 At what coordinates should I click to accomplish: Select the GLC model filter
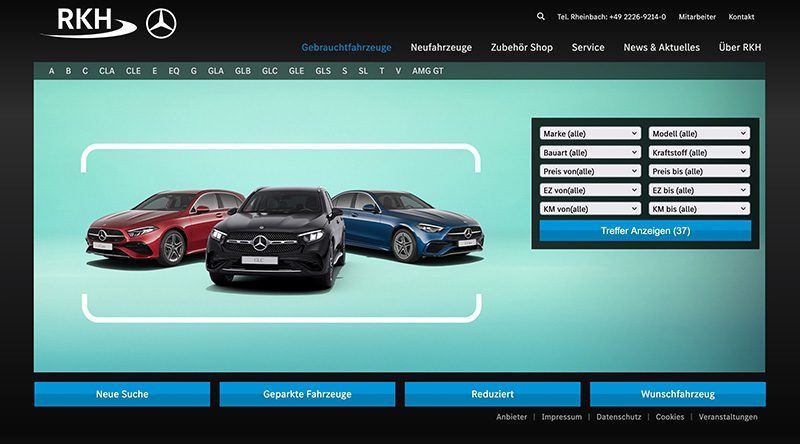click(270, 71)
